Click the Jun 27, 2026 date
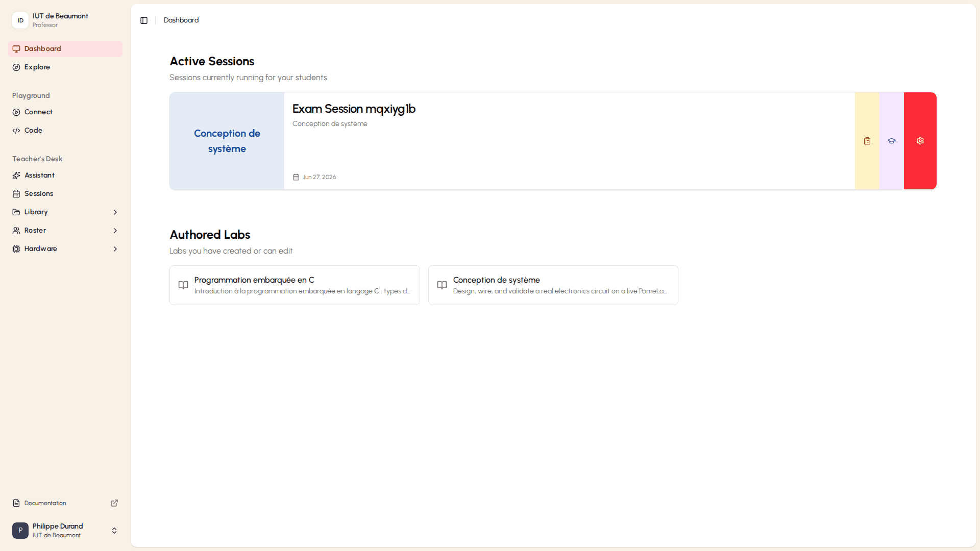This screenshot has width=980, height=551. (x=319, y=177)
